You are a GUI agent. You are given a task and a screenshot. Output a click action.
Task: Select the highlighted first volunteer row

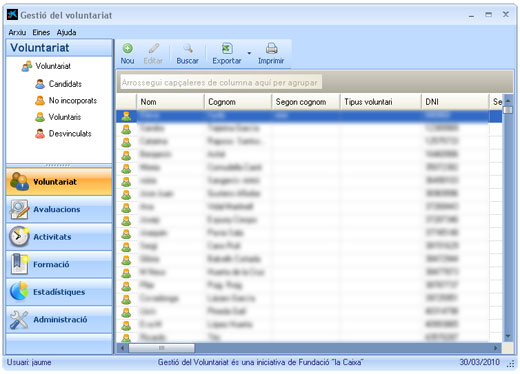click(x=309, y=116)
